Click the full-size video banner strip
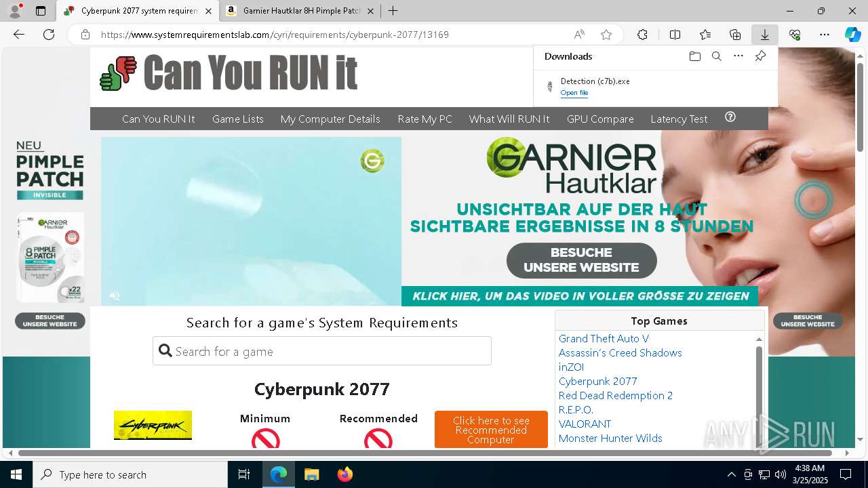The width and height of the screenshot is (868, 488). coord(580,296)
